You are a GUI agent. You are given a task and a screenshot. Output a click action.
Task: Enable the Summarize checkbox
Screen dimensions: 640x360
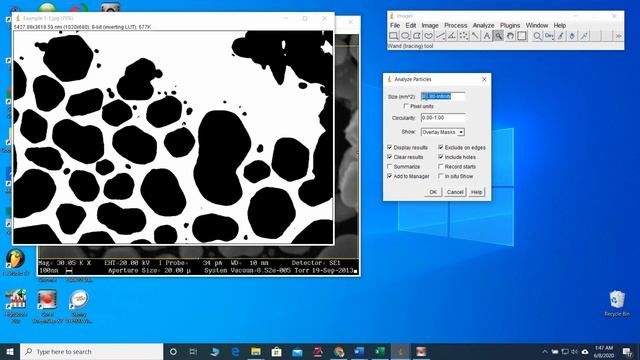coord(389,167)
